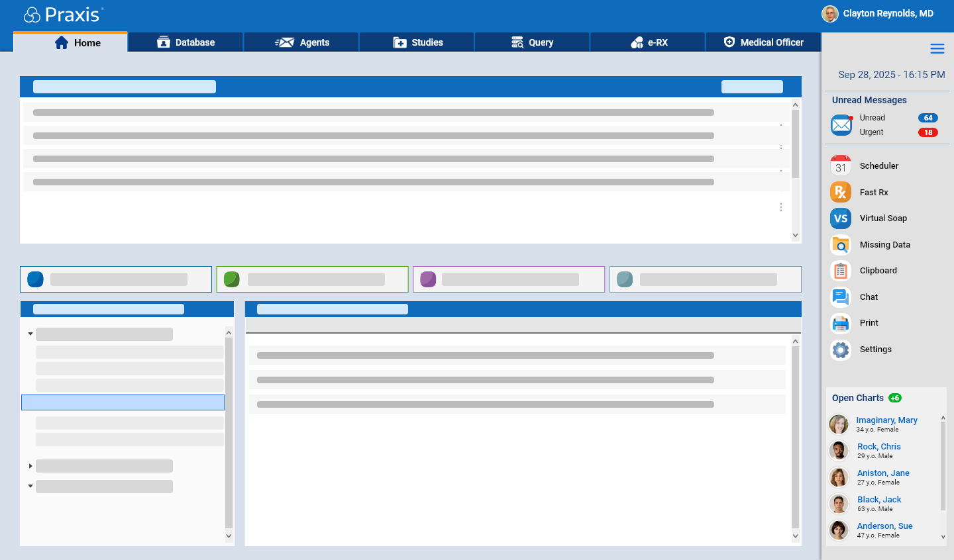Open the hamburger menu icon

[937, 49]
